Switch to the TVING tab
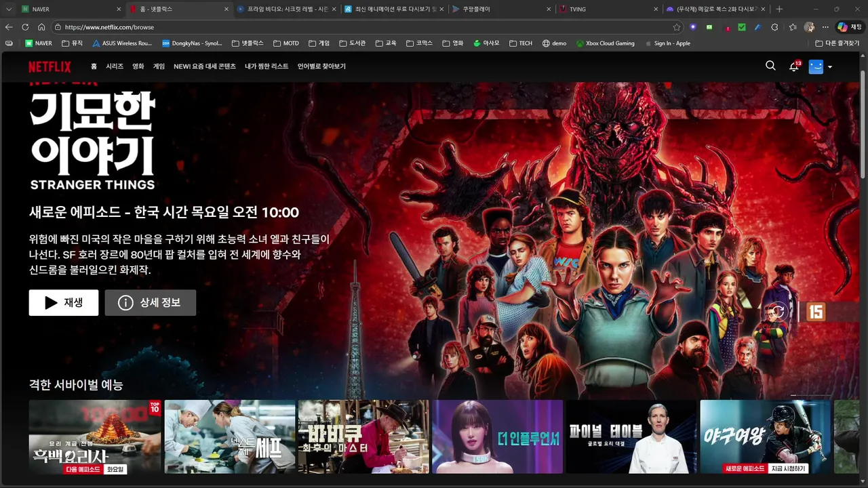 [x=608, y=9]
